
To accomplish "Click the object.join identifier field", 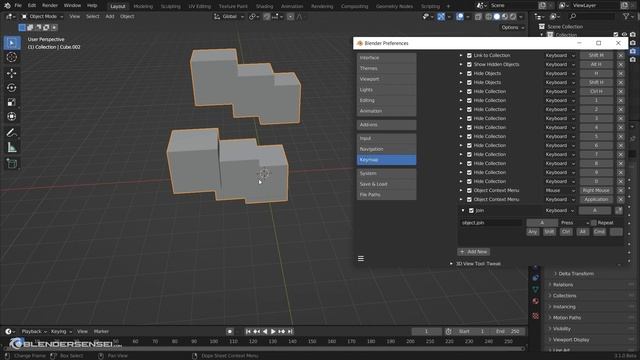I will coord(491,223).
